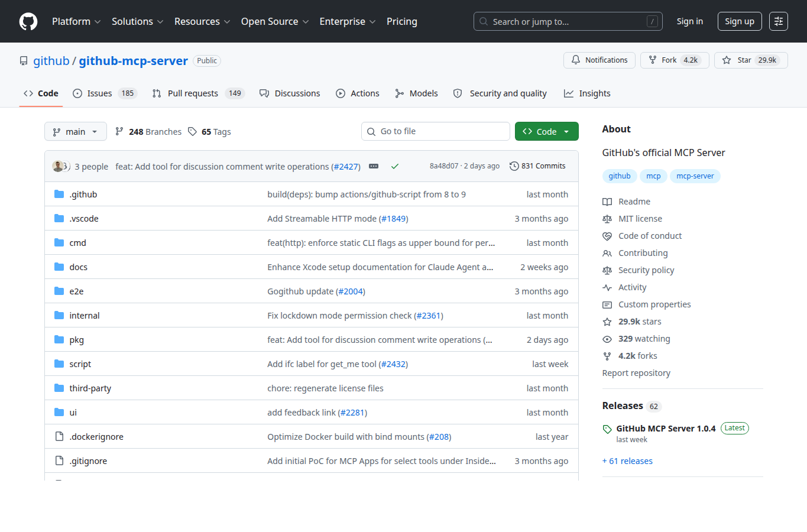Click pull request link #1849
807x532 pixels.
point(394,219)
